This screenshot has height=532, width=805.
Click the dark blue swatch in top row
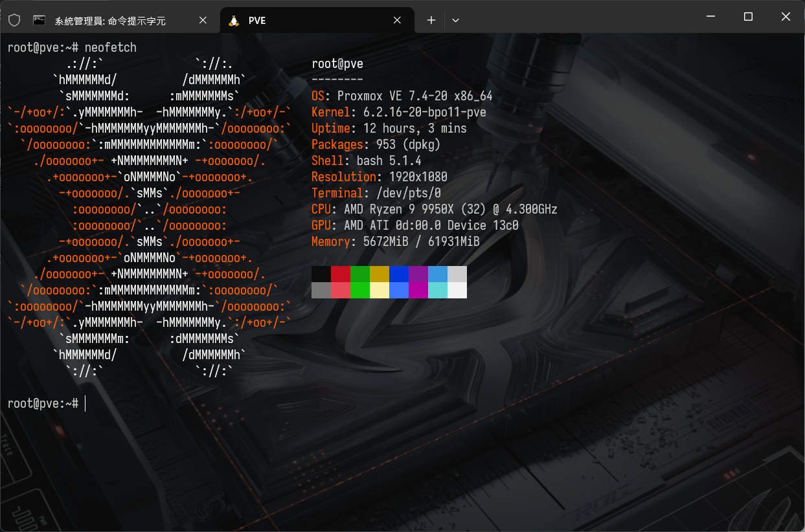click(x=399, y=274)
